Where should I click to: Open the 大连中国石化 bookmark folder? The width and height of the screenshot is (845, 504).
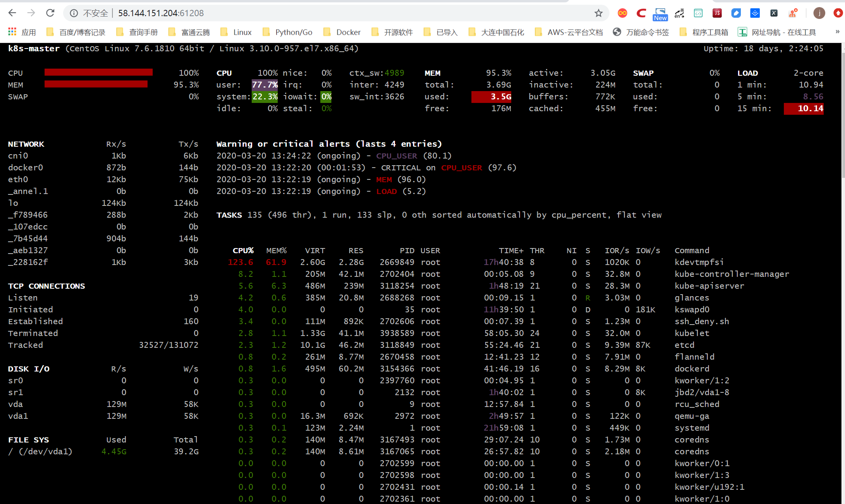pos(496,32)
